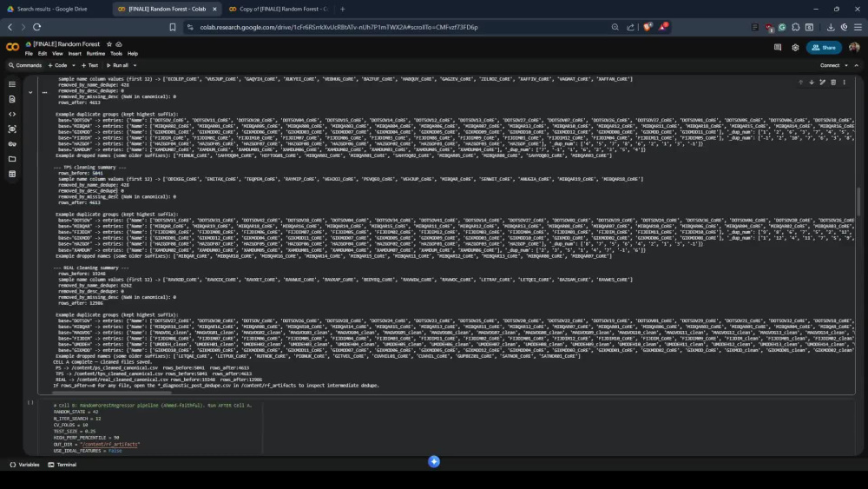Open the Variables panel at bottom

pyautogui.click(x=24, y=465)
